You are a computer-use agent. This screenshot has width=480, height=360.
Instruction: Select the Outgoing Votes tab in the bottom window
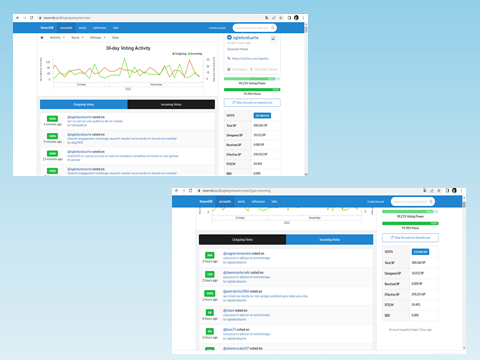point(242,240)
